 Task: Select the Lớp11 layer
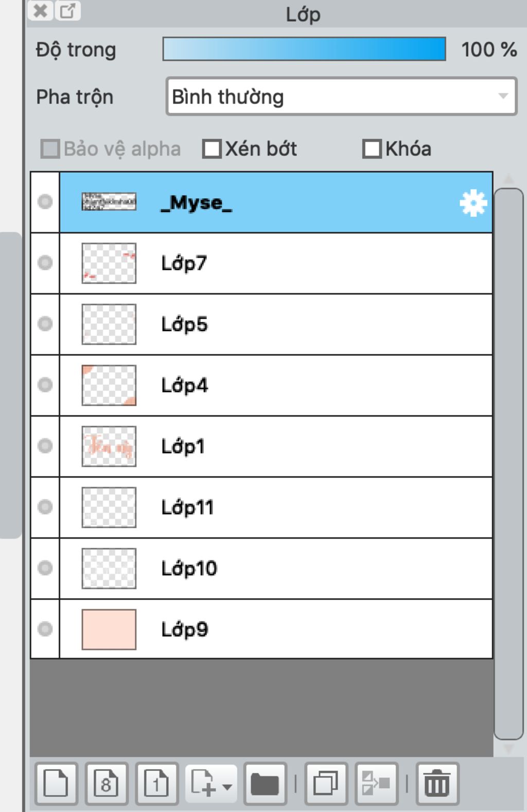(276, 507)
